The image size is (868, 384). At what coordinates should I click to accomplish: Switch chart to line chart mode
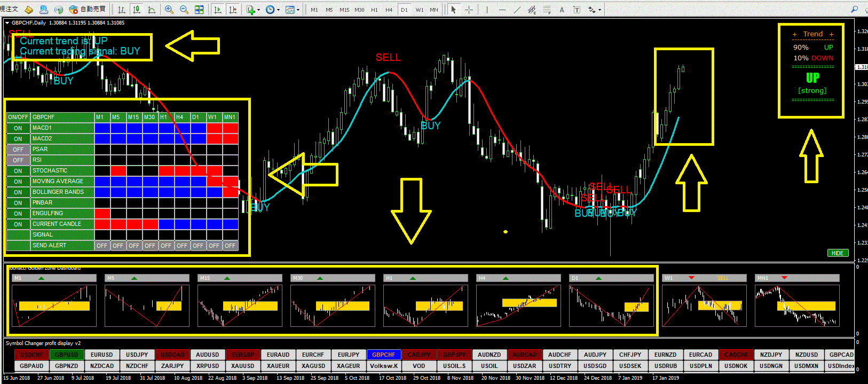tap(152, 10)
